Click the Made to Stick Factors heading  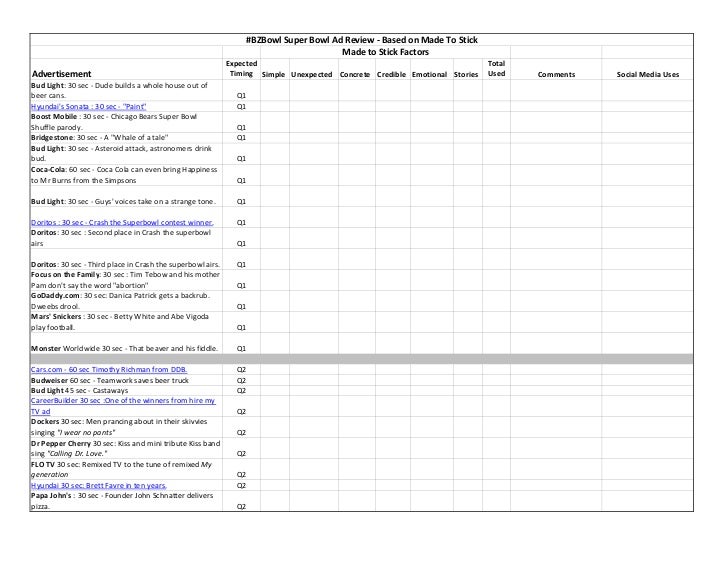385,52
